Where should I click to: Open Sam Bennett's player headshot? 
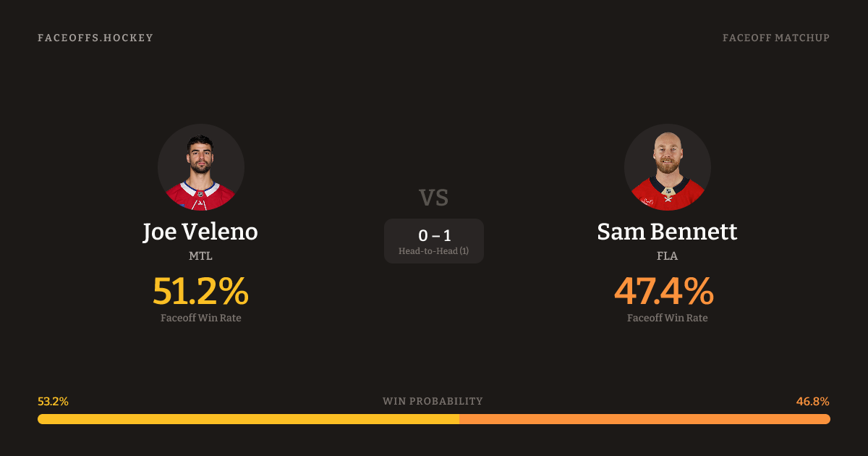click(x=667, y=167)
